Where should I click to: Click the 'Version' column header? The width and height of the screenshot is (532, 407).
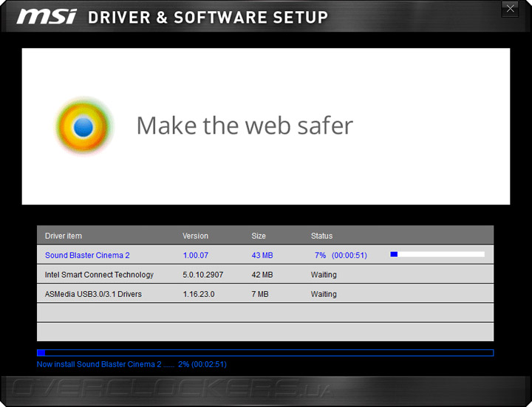pyautogui.click(x=195, y=236)
